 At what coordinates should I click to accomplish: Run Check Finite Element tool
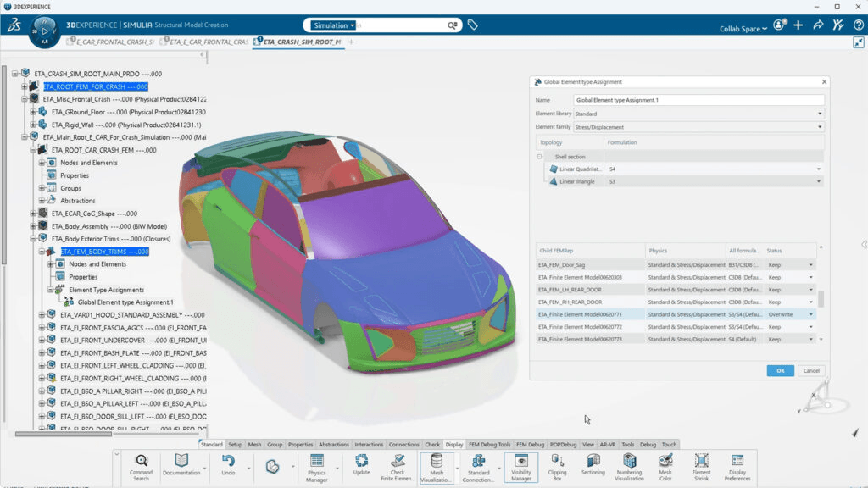pyautogui.click(x=398, y=465)
